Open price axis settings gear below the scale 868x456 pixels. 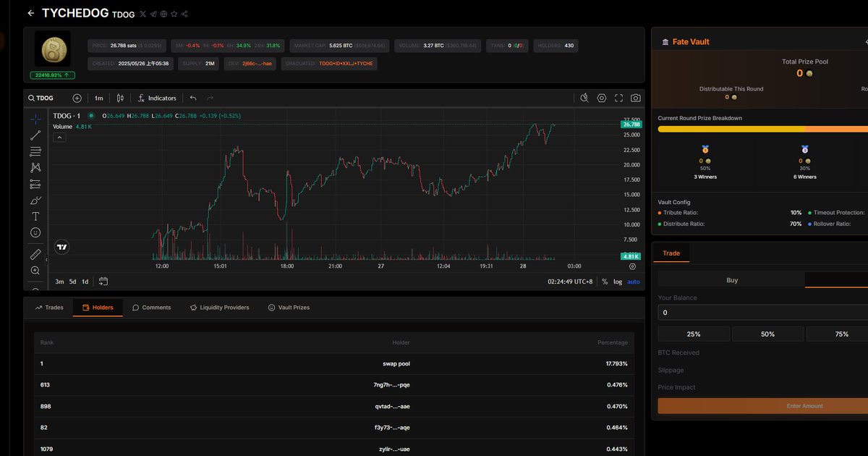pyautogui.click(x=632, y=266)
